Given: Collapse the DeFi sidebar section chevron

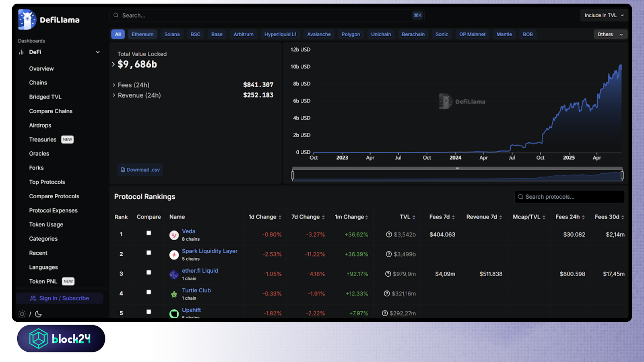Looking at the screenshot, I should (x=97, y=52).
